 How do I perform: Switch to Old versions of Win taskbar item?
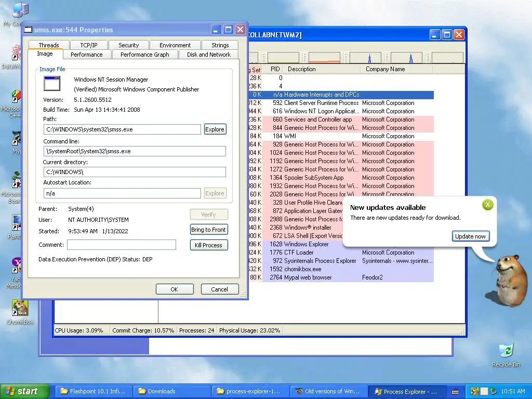click(329, 392)
